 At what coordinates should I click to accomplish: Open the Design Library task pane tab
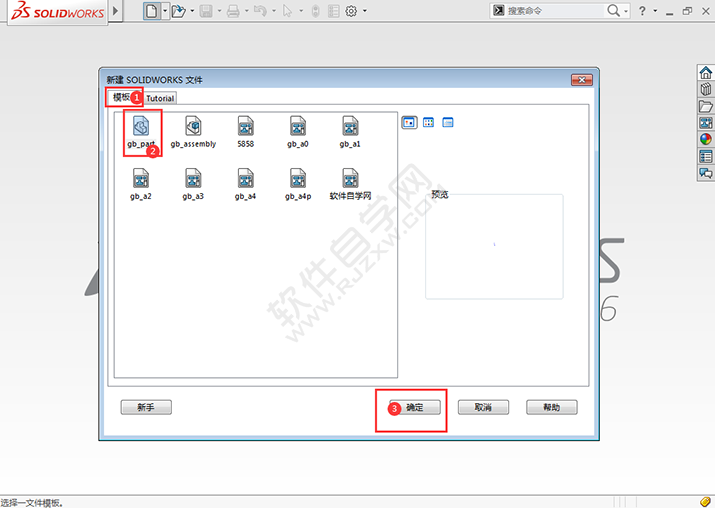(705, 89)
